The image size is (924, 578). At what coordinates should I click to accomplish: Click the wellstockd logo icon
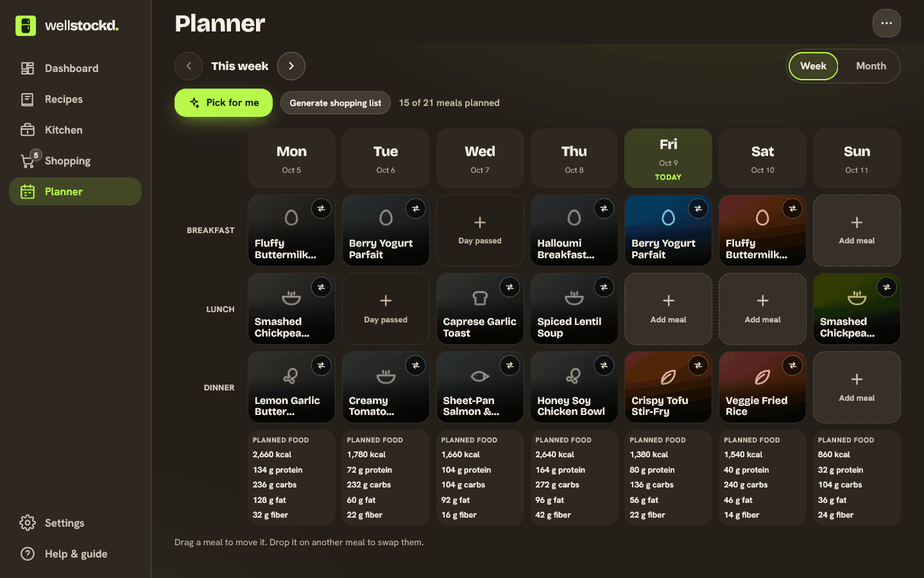(26, 26)
